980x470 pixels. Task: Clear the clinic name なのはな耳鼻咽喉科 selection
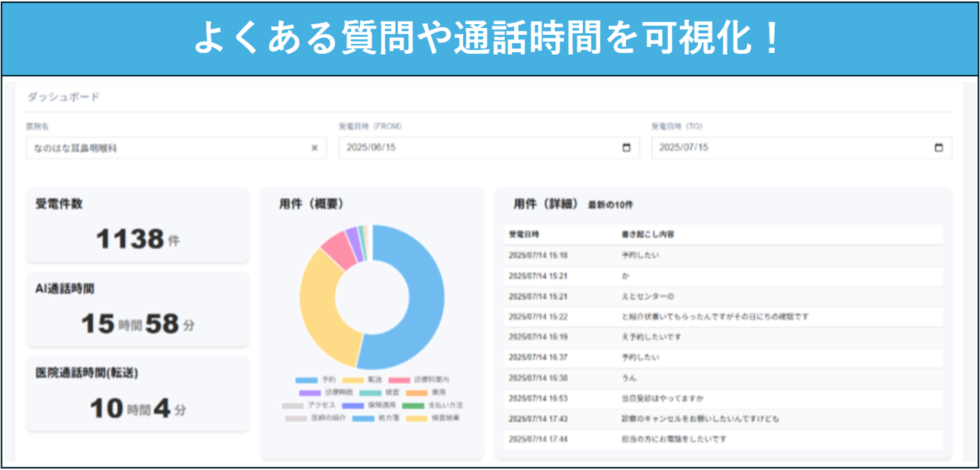(314, 148)
